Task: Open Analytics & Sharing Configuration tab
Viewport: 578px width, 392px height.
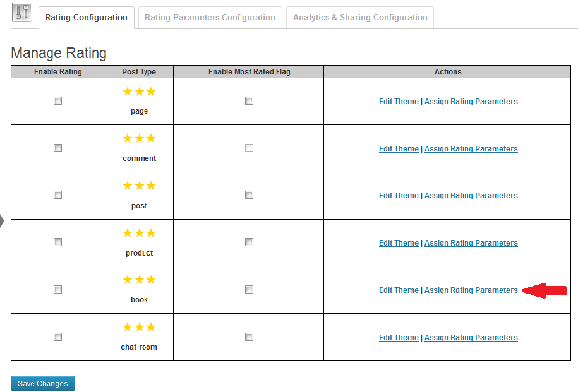Action: coord(360,17)
